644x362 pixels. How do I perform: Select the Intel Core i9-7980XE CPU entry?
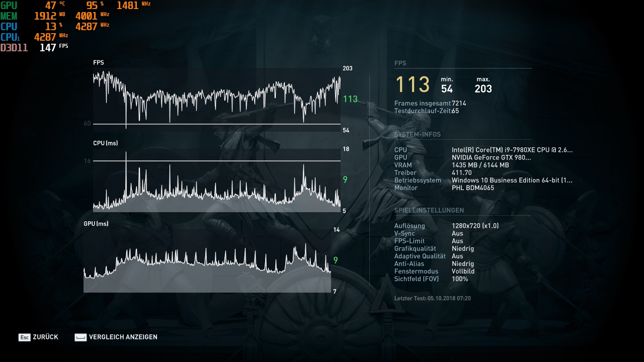coord(512,150)
